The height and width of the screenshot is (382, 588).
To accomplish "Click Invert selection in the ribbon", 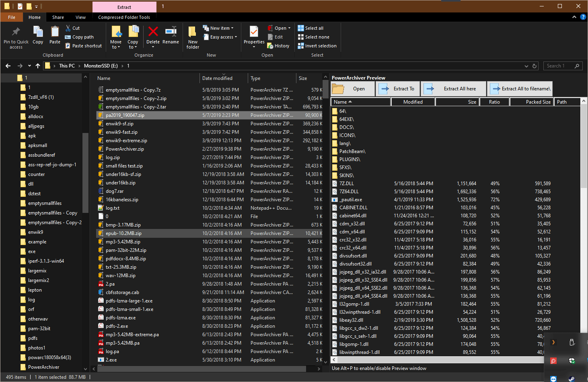I will click(x=317, y=46).
